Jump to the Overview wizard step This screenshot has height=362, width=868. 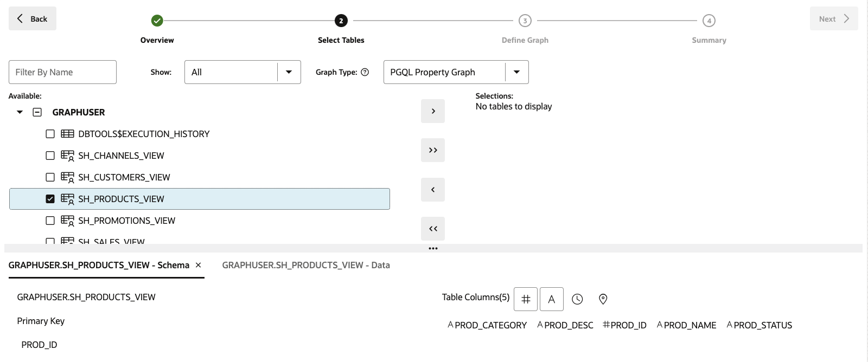(x=157, y=21)
